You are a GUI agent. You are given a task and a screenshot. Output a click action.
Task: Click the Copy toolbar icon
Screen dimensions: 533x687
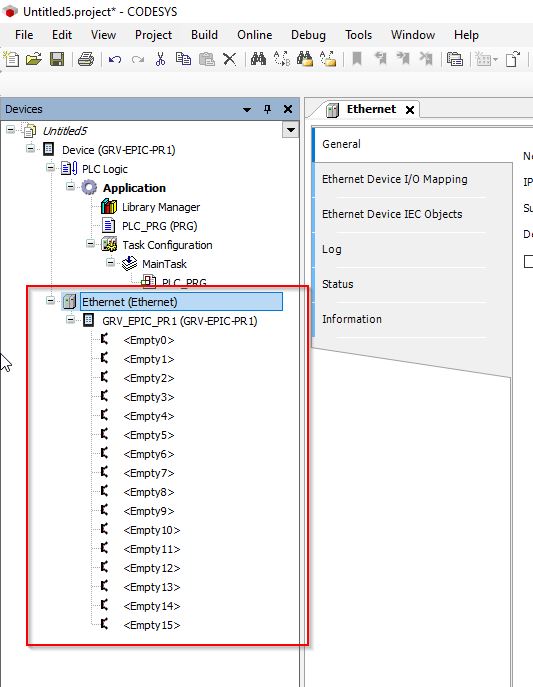183,59
